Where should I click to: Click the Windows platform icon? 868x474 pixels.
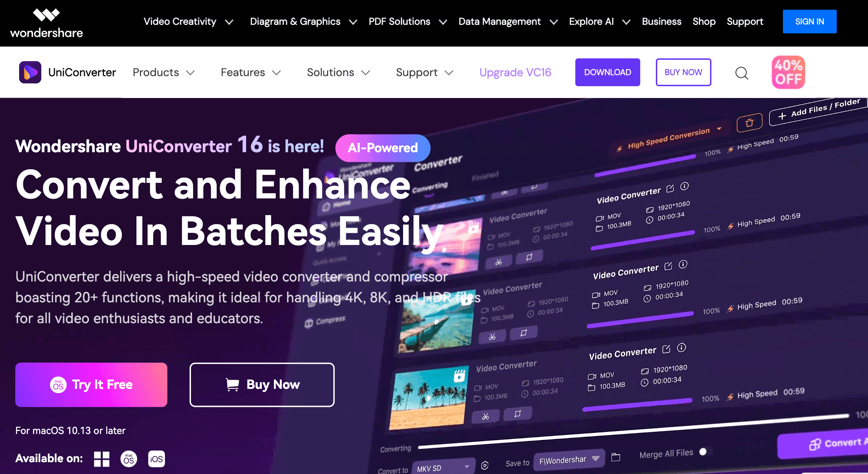102,459
